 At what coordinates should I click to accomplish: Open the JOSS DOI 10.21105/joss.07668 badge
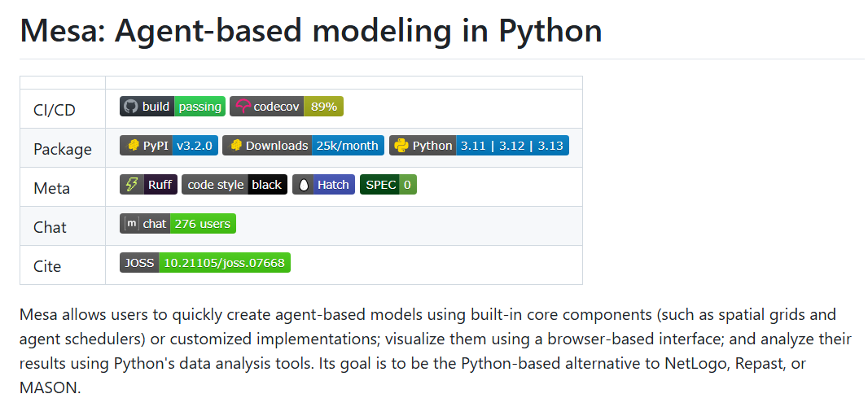[x=205, y=263]
